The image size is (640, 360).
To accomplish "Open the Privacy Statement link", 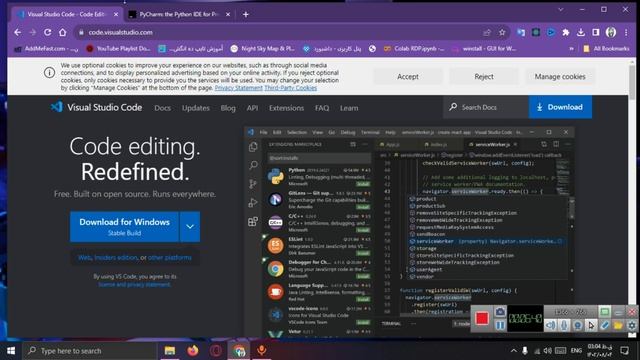I will pyautogui.click(x=238, y=88).
